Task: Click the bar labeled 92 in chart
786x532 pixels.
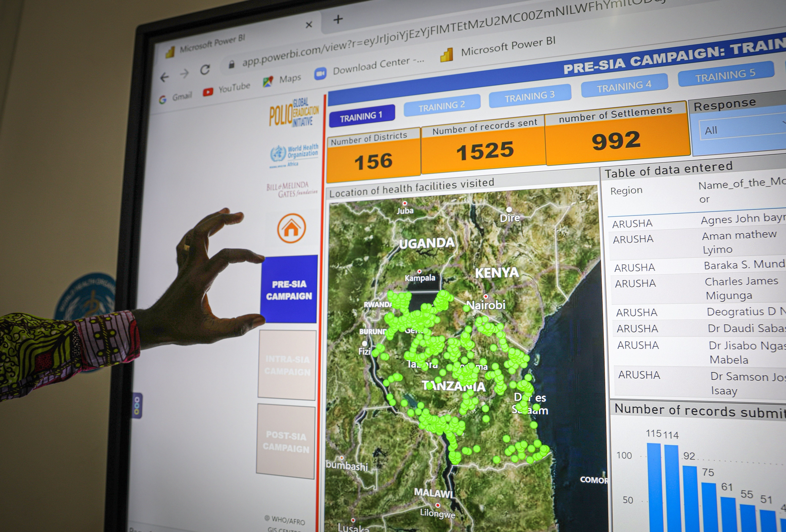Action: pos(691,499)
